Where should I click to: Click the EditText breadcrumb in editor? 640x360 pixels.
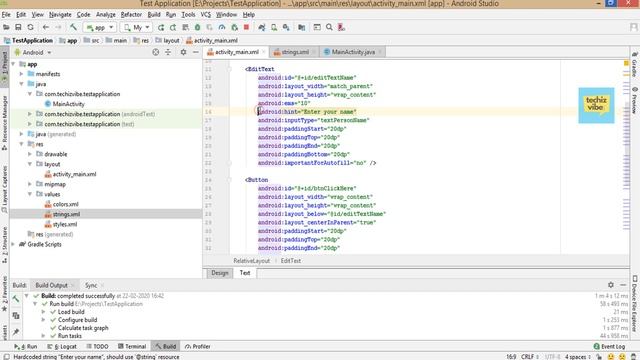click(291, 260)
